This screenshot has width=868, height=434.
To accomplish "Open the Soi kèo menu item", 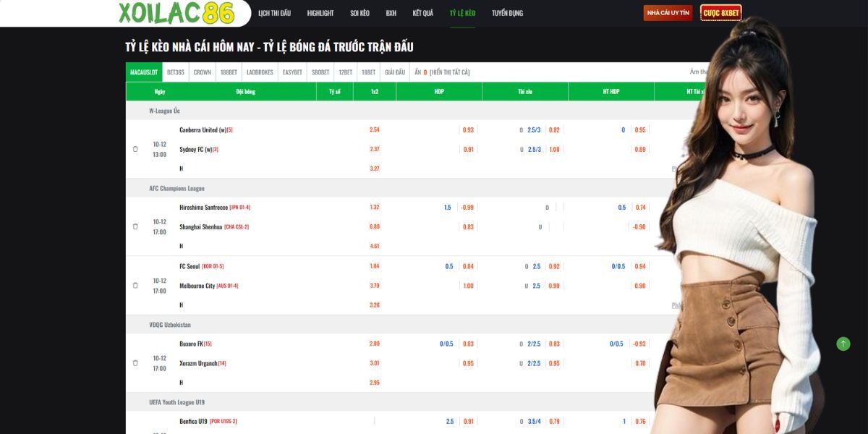I will (x=359, y=13).
